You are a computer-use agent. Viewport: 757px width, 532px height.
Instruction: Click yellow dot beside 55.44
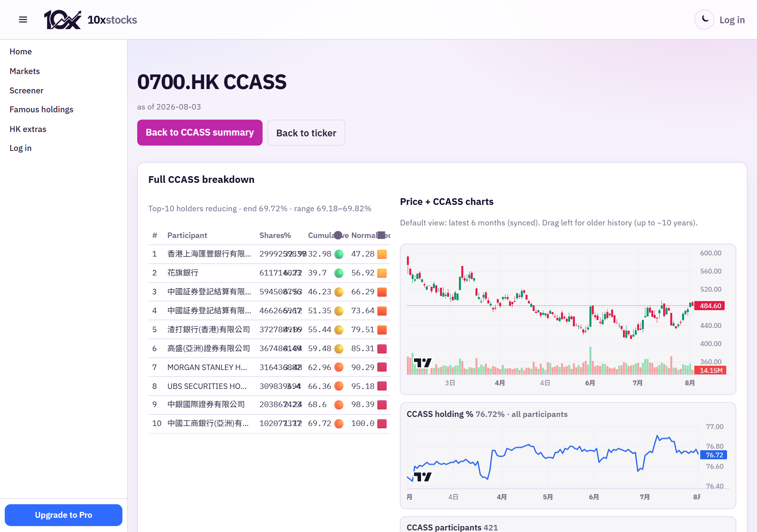point(339,330)
